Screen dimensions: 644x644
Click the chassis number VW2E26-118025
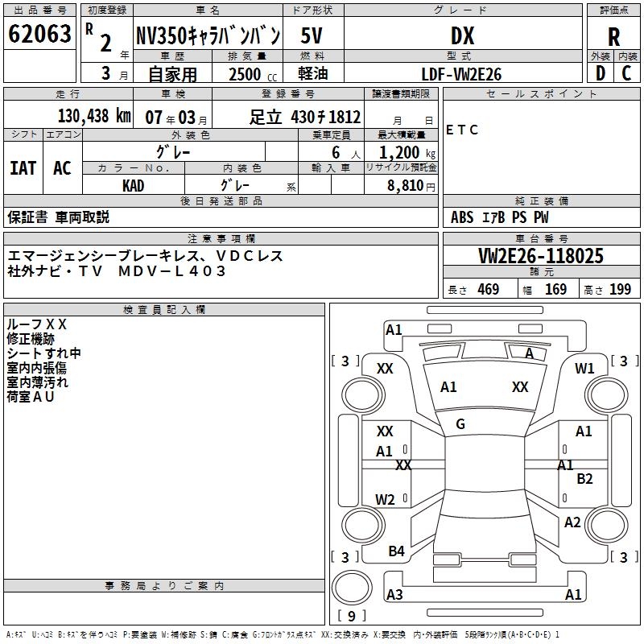tap(541, 255)
